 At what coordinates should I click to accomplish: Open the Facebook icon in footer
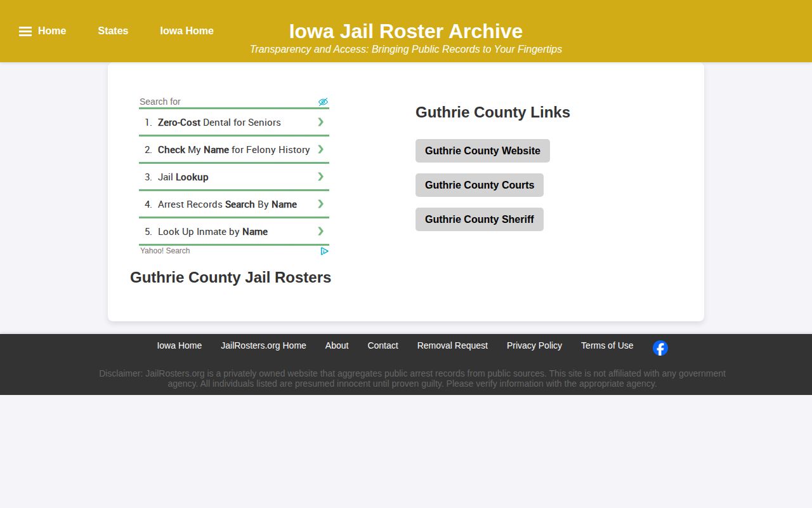point(660,348)
